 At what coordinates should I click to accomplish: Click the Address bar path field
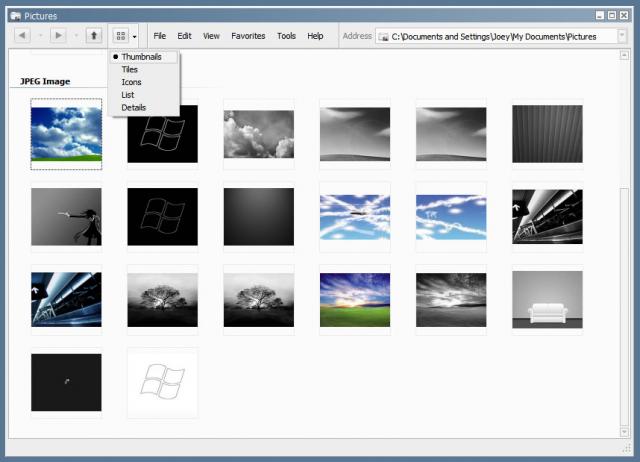(500, 36)
